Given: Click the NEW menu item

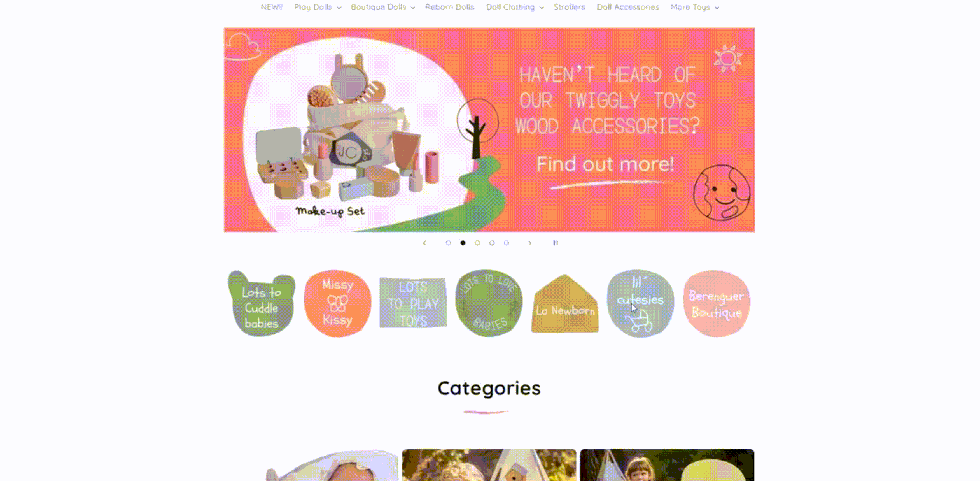Looking at the screenshot, I should coord(271,7).
